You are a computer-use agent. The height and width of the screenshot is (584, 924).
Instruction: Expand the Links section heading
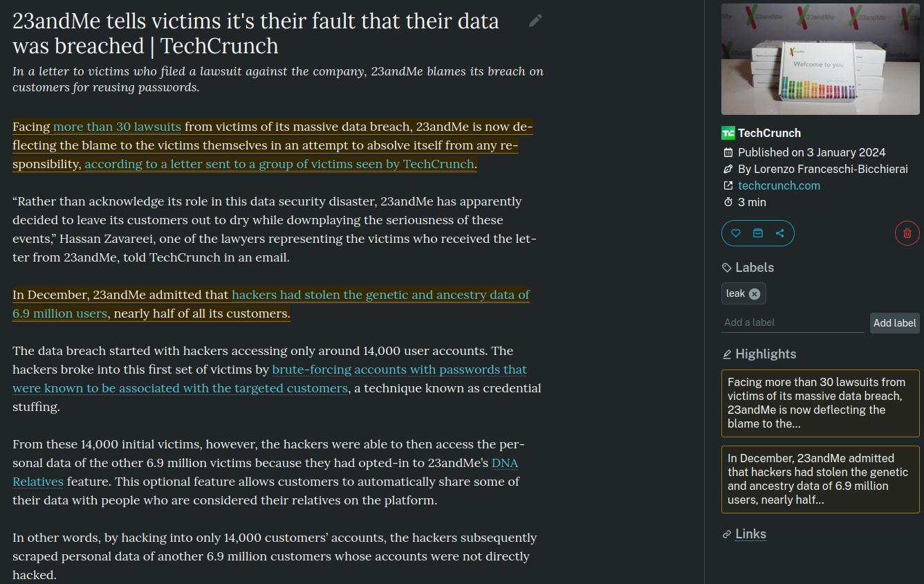[750, 534]
